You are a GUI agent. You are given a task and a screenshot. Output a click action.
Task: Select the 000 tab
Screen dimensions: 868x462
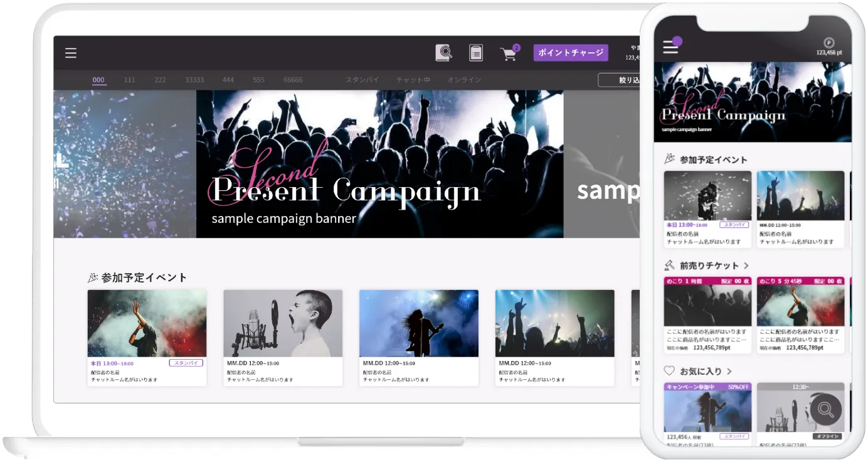coord(98,80)
